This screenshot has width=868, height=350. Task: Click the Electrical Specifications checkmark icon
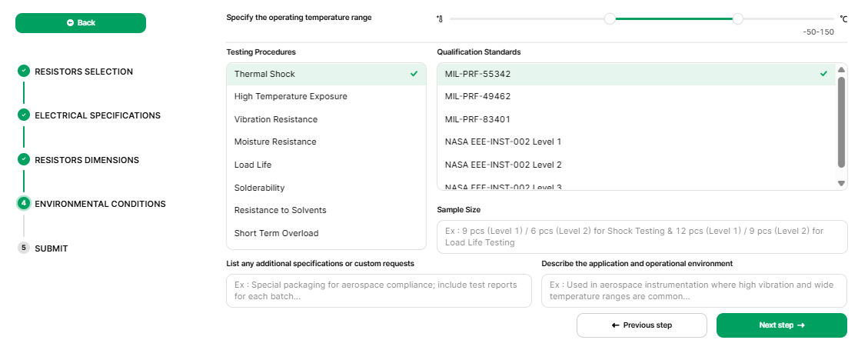pyautogui.click(x=24, y=115)
